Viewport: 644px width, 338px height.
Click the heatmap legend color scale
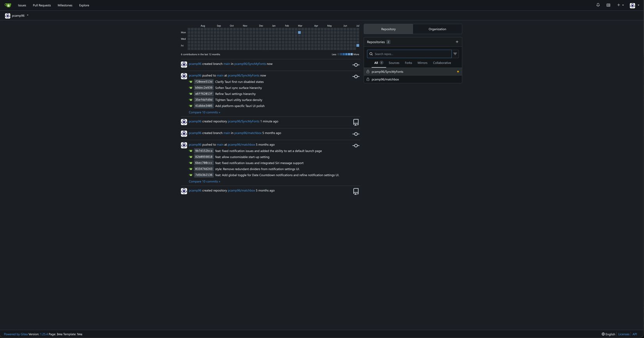(345, 54)
